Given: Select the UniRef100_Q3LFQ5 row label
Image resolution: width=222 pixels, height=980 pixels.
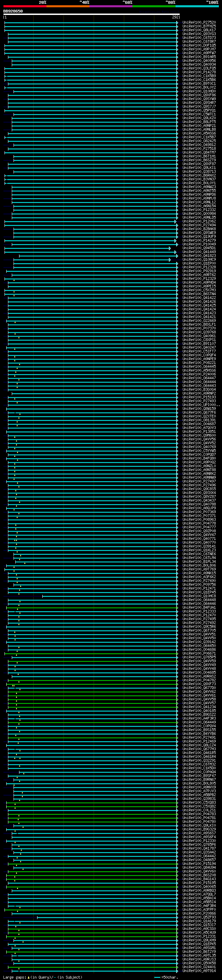Looking at the screenshot, I should coord(199,68).
